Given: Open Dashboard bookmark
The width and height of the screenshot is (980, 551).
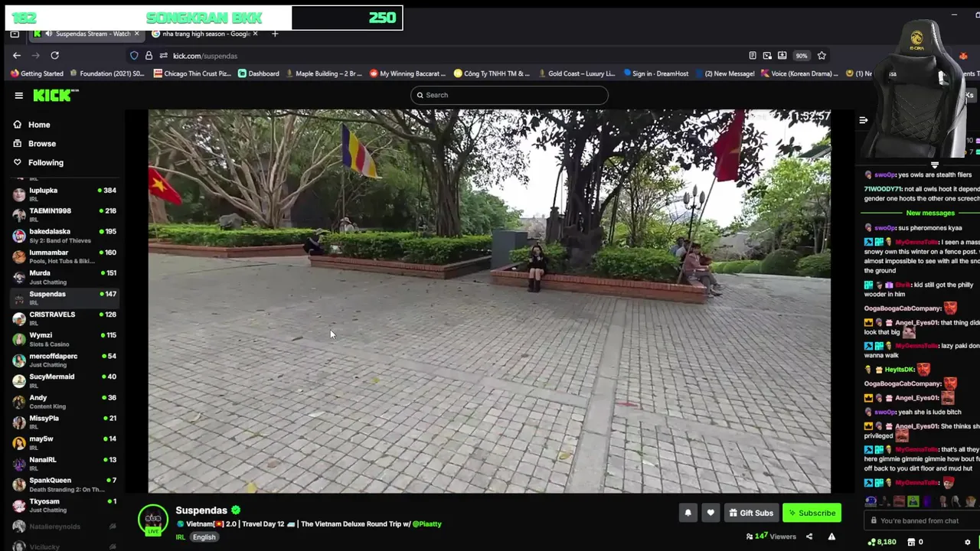Looking at the screenshot, I should coord(259,73).
